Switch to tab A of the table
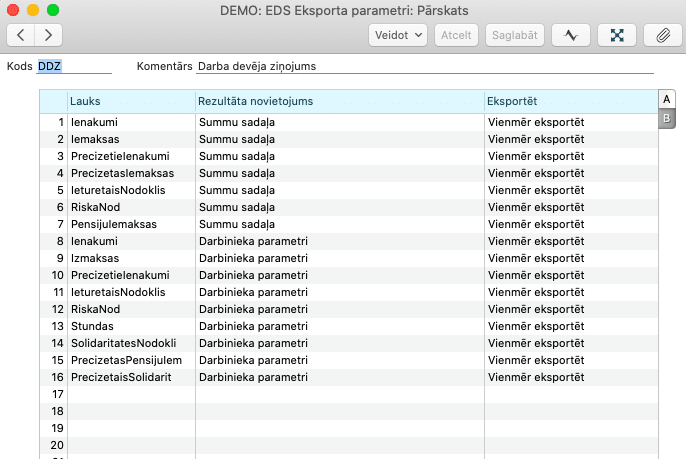The image size is (686, 459). point(666,99)
